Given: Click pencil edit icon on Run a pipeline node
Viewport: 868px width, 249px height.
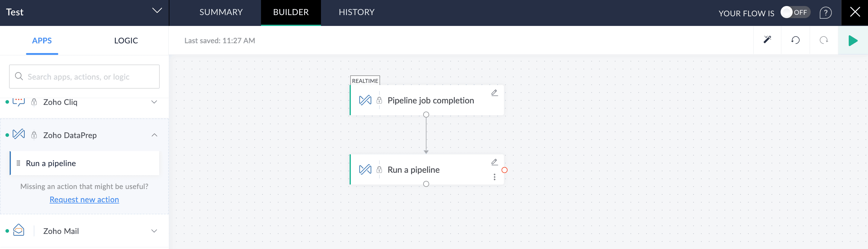Looking at the screenshot, I should click(494, 162).
